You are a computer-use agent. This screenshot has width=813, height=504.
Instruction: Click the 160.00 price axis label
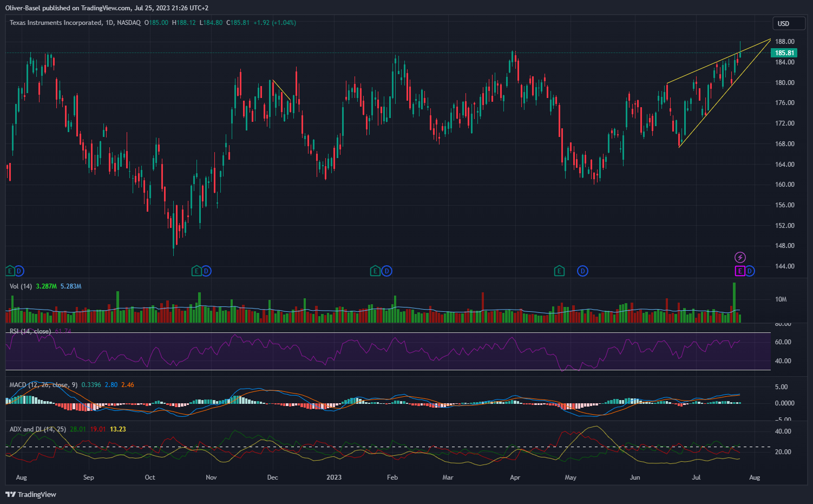tap(784, 185)
